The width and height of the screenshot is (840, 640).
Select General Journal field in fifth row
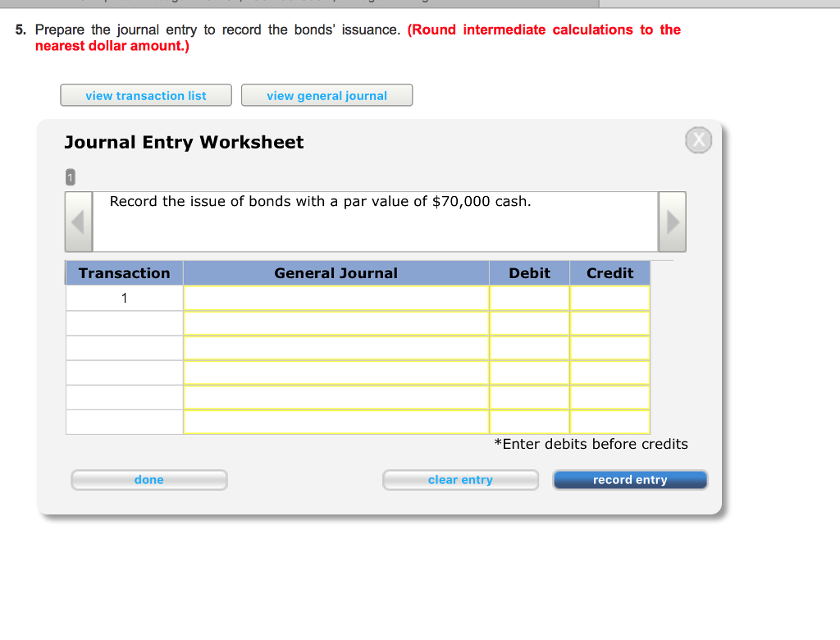pyautogui.click(x=336, y=398)
